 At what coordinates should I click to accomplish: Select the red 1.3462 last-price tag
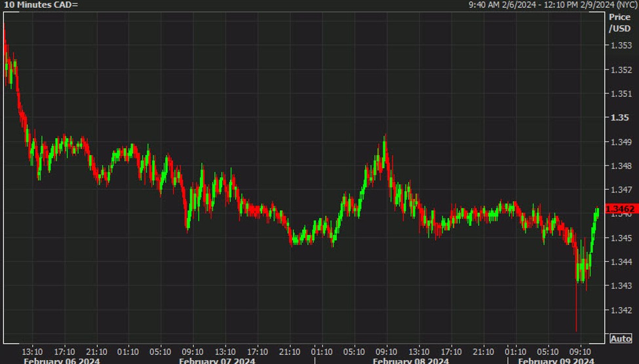pos(621,209)
